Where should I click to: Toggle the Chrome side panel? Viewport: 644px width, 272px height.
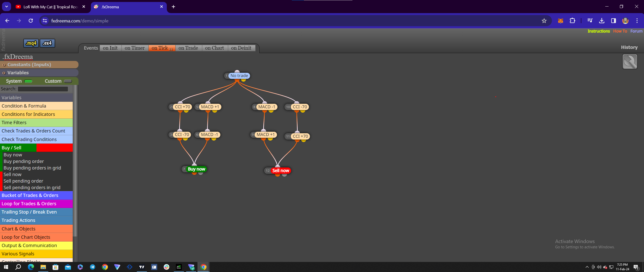(x=614, y=21)
